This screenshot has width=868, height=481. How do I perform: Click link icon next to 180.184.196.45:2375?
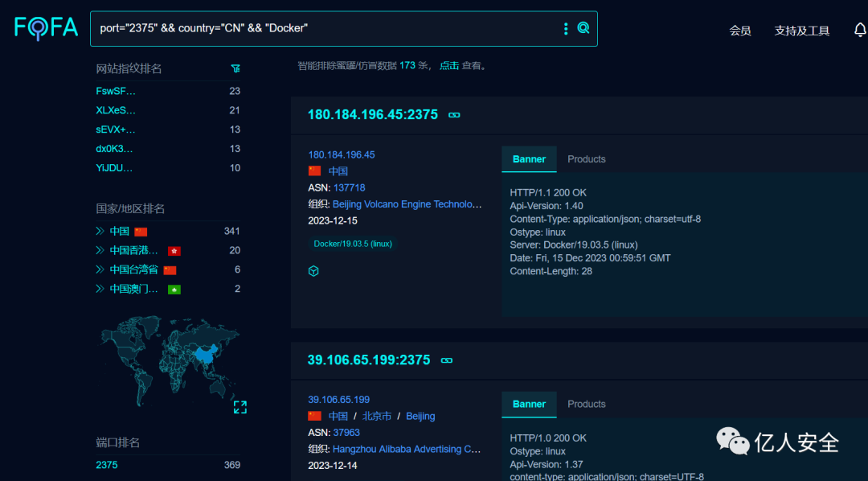[x=454, y=115]
